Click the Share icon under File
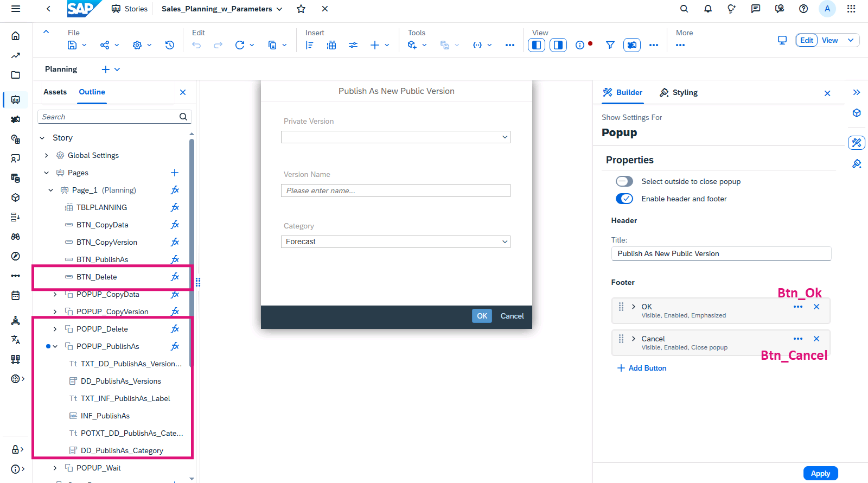Image resolution: width=868 pixels, height=483 pixels. coord(105,45)
